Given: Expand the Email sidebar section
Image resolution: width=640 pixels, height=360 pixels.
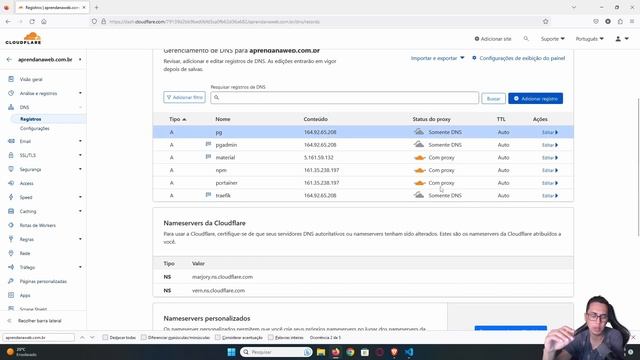Looking at the screenshot, I should [80, 141].
